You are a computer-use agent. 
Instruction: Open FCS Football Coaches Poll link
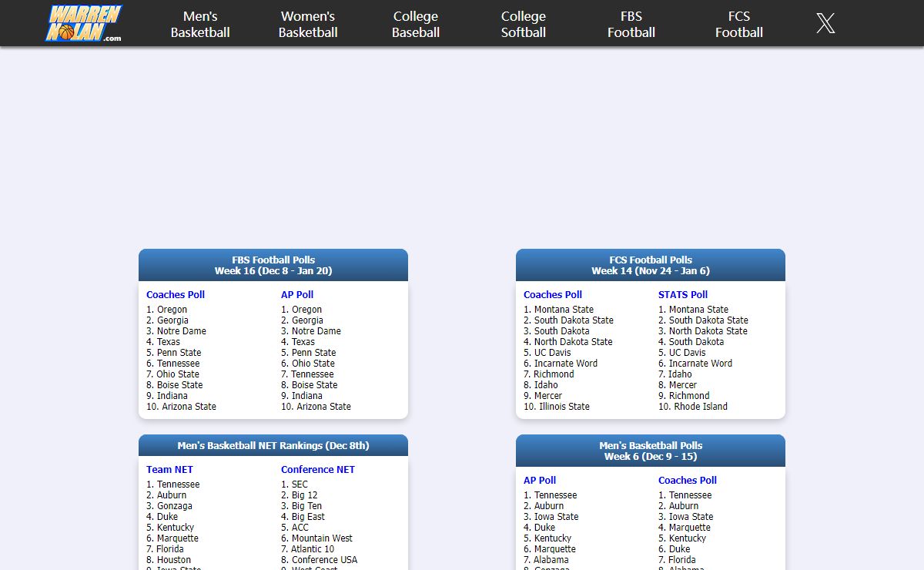tap(553, 294)
